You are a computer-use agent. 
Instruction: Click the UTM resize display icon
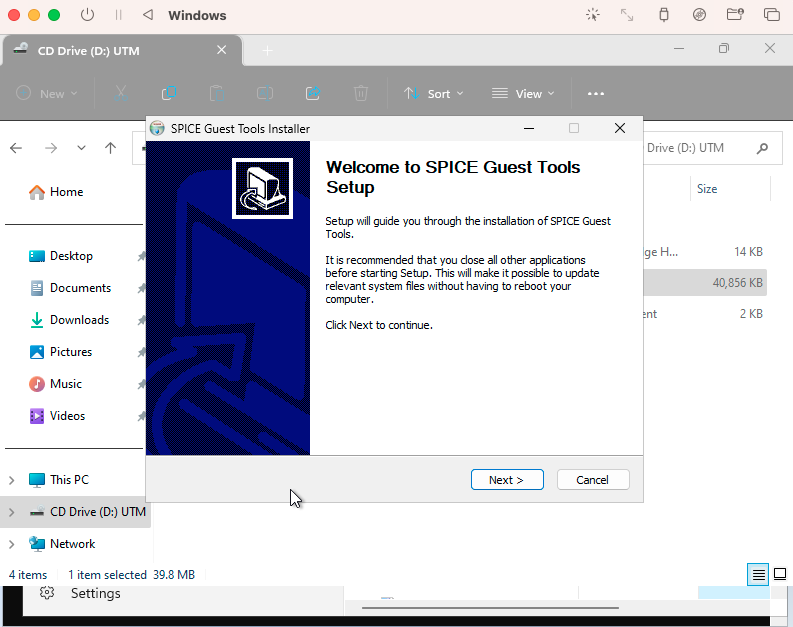coord(627,15)
